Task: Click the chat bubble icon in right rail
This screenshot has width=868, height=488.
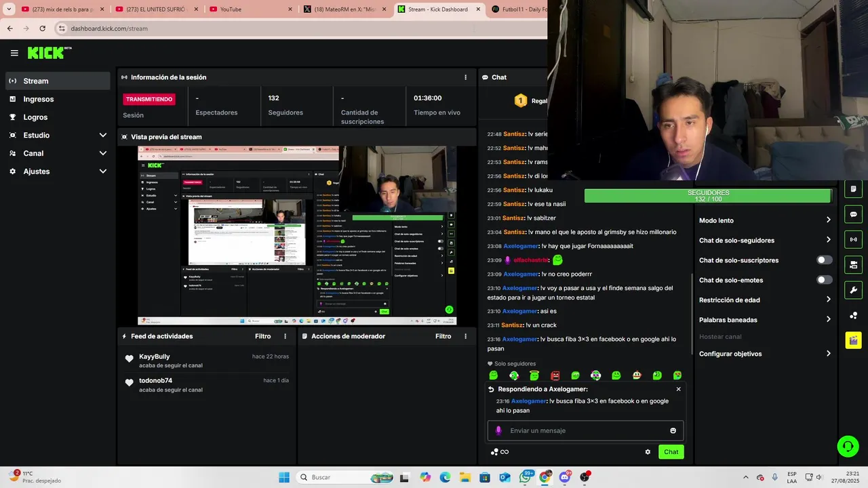Action: (853, 214)
